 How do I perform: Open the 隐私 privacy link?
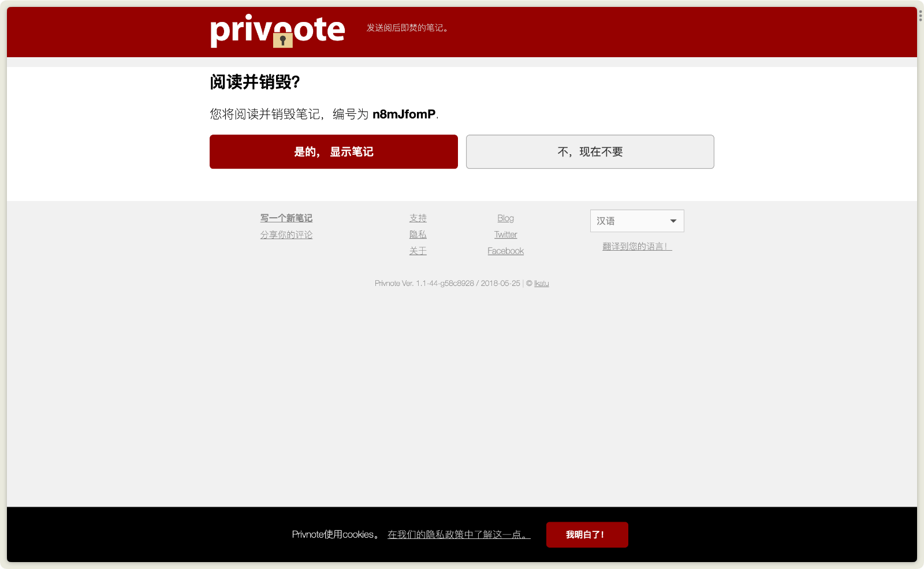coord(418,235)
